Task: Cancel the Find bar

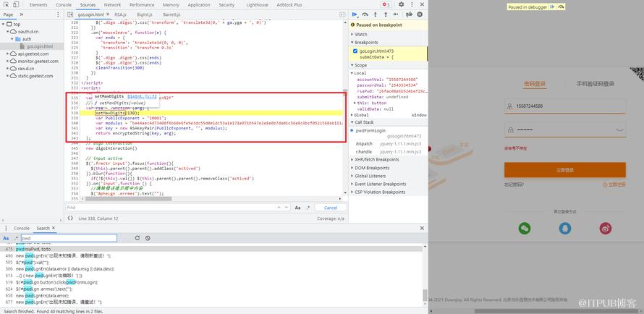Action: pyautogui.click(x=331, y=208)
